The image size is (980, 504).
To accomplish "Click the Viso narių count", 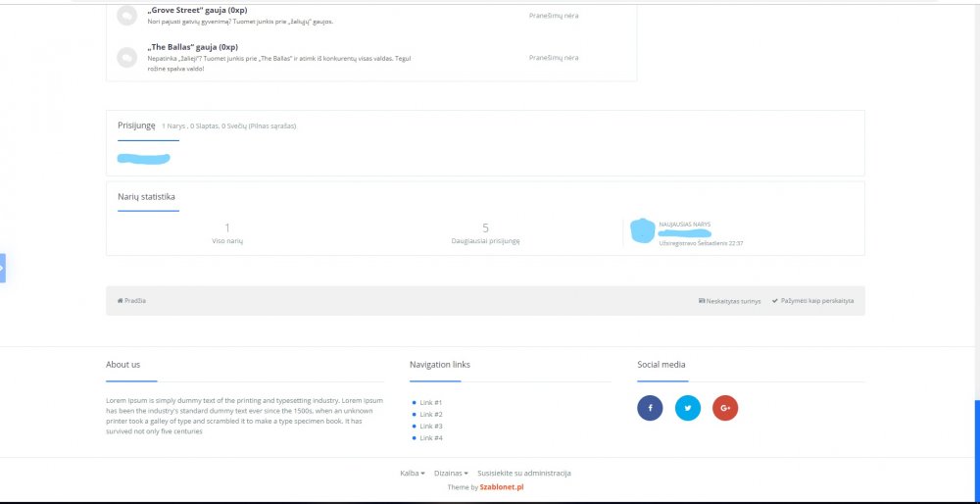I will point(227,228).
